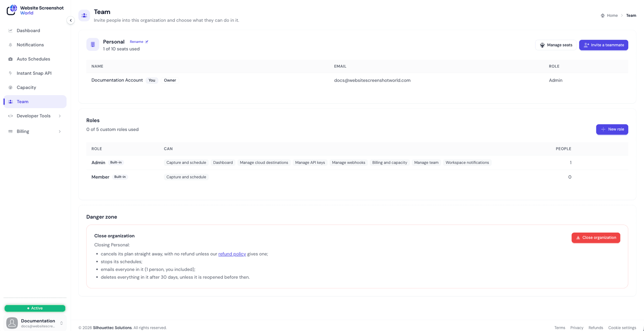Click the Manage seats button
This screenshot has height=331, width=644.
tap(556, 45)
